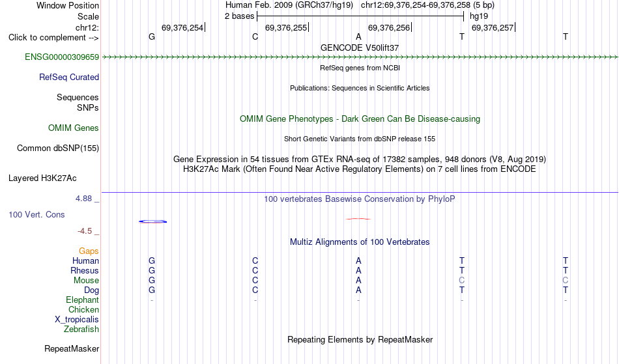Click '100 vertebrates Basewise Conservation by PhyloP' title
The height and width of the screenshot is (364, 619).
(x=360, y=199)
